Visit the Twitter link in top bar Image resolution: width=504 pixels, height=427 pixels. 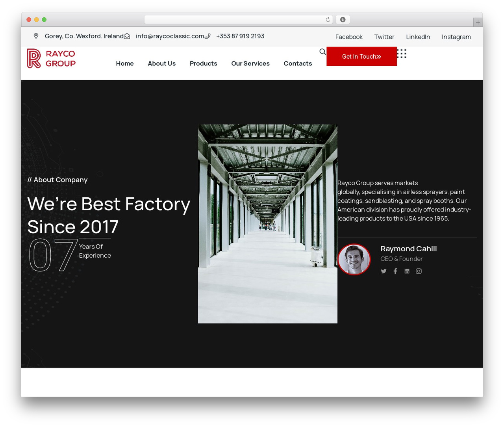[384, 37]
